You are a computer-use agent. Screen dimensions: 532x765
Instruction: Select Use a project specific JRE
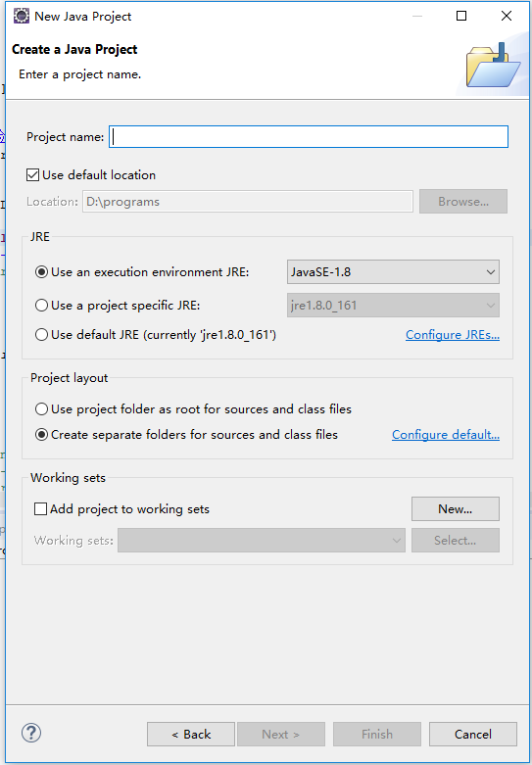[x=41, y=306]
